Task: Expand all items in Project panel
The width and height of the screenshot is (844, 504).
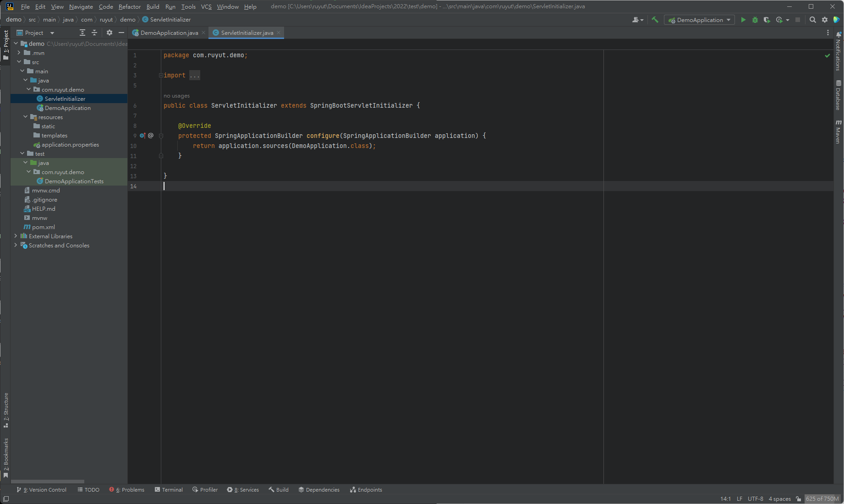Action: (x=82, y=33)
